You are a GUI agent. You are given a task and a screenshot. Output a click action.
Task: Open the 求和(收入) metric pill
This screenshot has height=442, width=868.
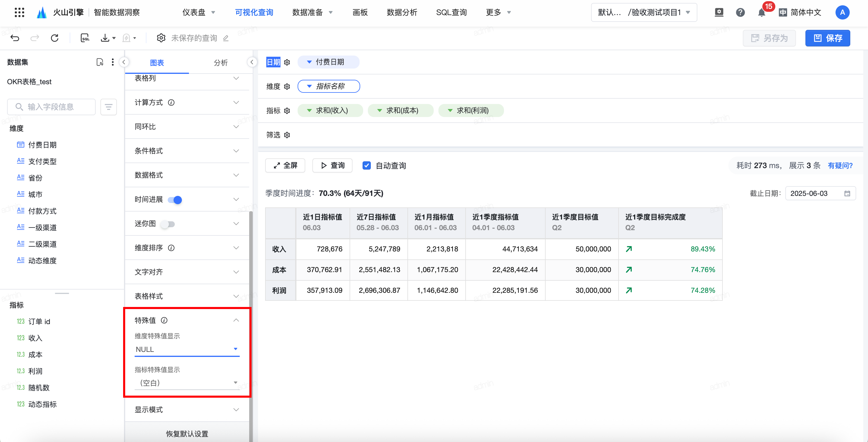point(330,110)
